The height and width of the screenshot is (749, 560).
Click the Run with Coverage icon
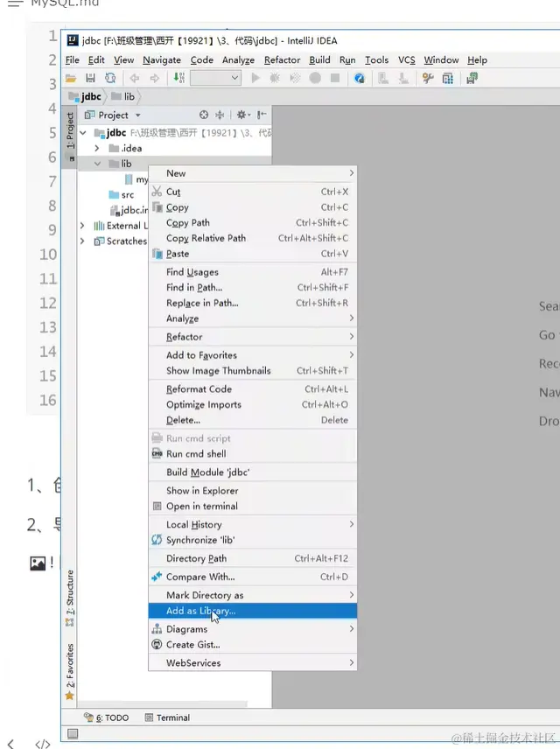point(295,78)
